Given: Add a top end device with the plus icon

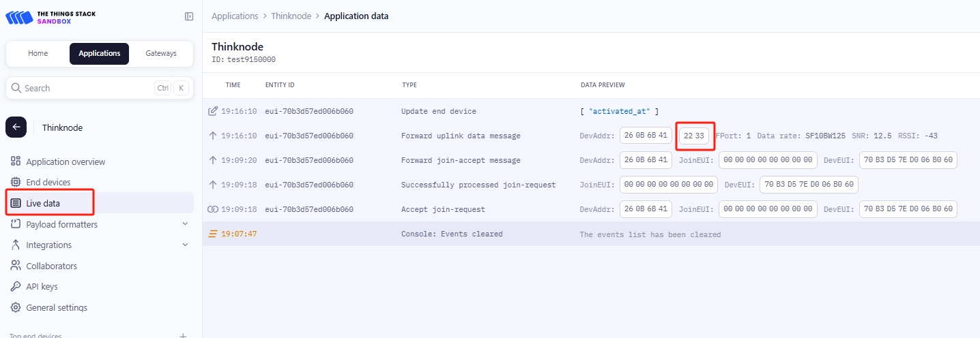Looking at the screenshot, I should point(183,336).
